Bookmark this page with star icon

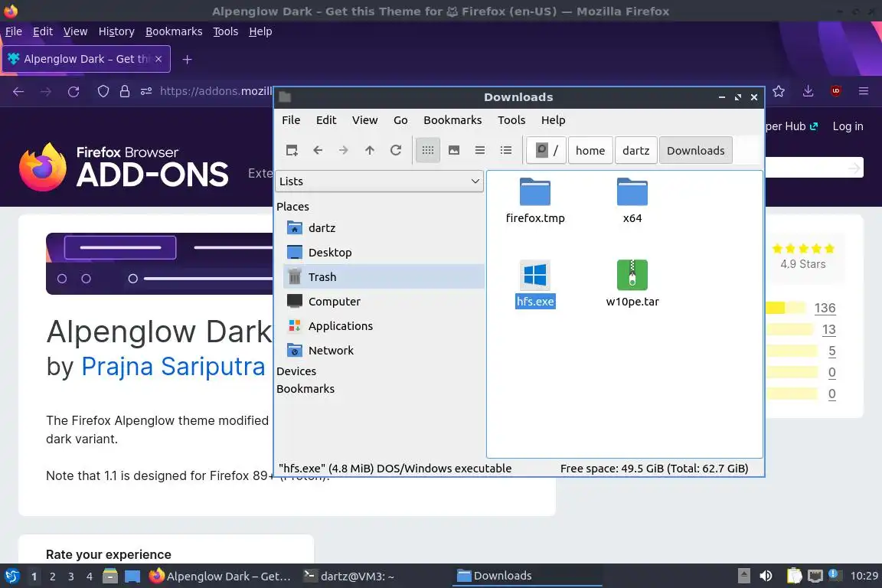point(779,91)
